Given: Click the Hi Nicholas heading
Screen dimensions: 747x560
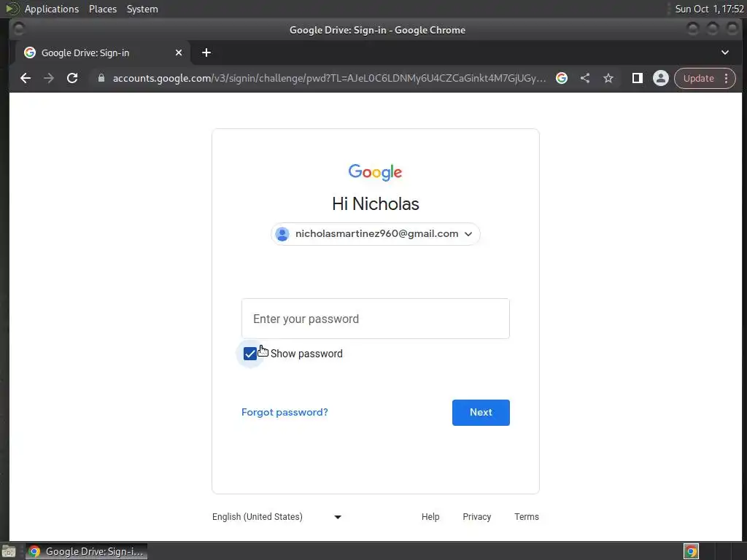Looking at the screenshot, I should point(376,204).
